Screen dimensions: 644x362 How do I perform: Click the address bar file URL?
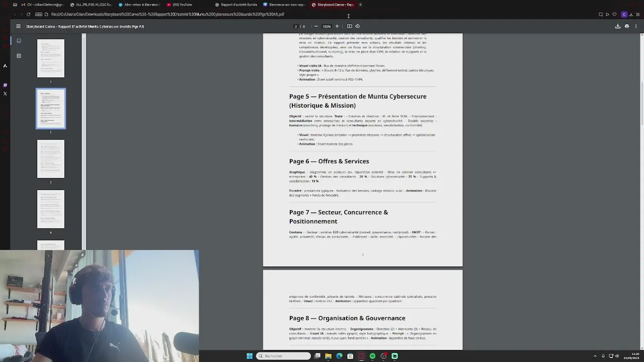(168, 14)
